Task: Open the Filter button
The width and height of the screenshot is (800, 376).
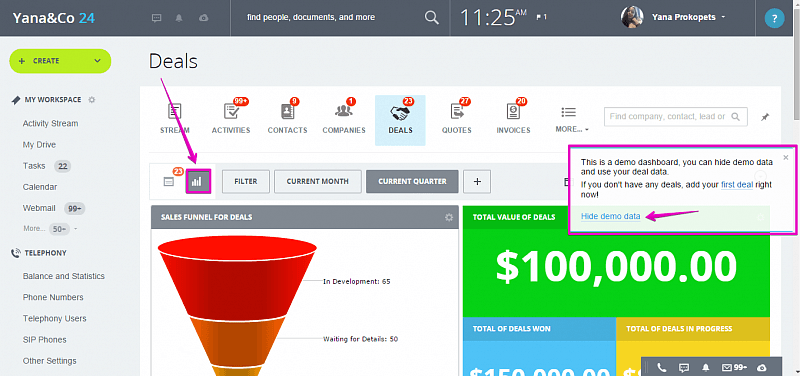Action: 246,182
